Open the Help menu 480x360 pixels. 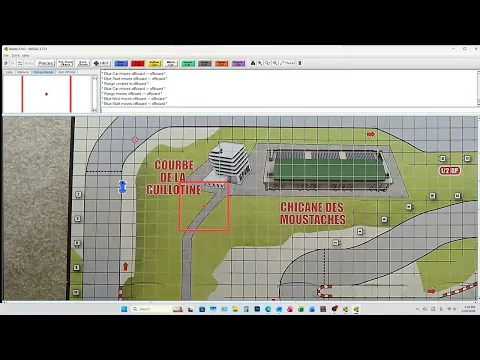26,55
